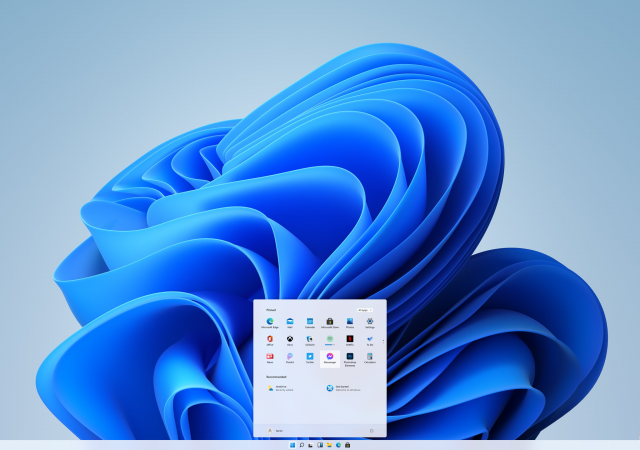Launch the Mail app in Start menu

coord(290,323)
